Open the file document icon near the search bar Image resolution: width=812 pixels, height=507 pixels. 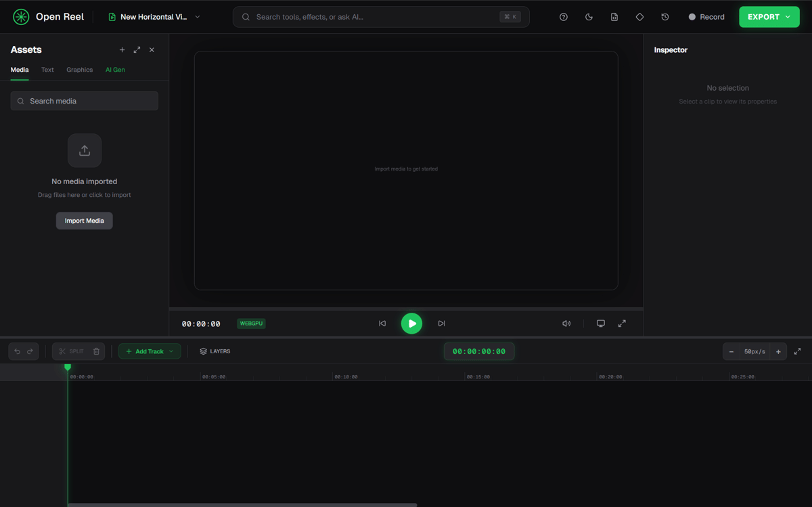[x=614, y=16]
